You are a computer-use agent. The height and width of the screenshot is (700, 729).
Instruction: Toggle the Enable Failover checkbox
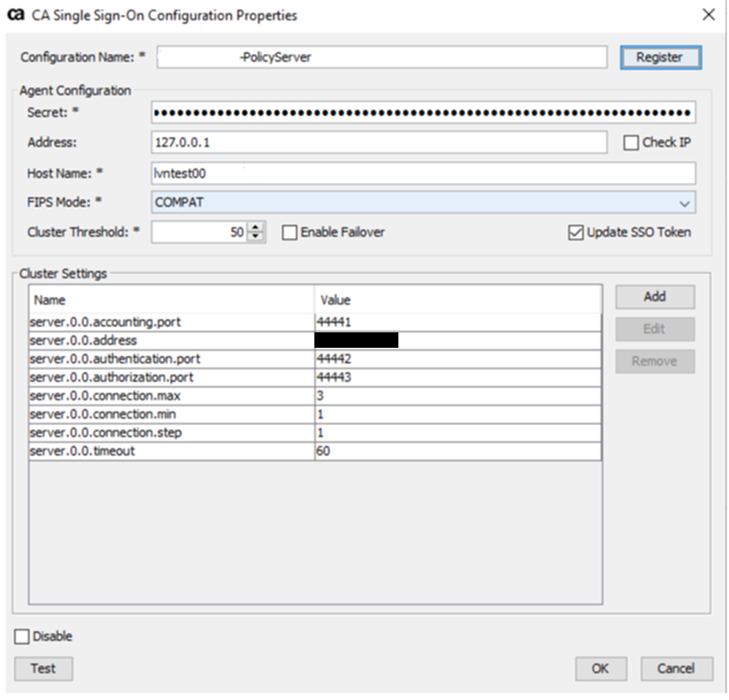(x=290, y=233)
